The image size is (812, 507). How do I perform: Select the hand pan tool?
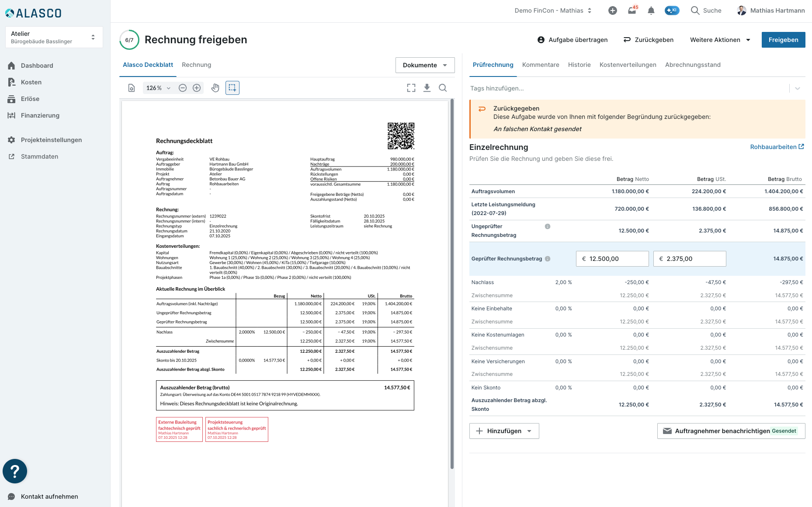coord(215,88)
